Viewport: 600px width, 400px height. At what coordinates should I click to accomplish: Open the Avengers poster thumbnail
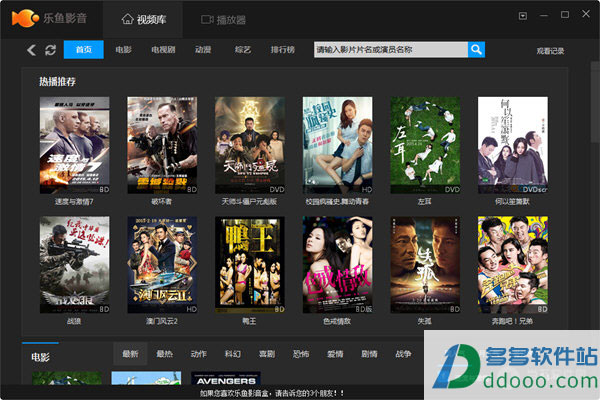pos(226,378)
